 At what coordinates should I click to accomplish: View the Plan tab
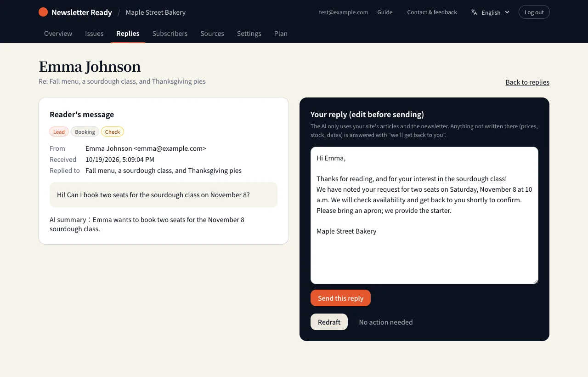(x=281, y=33)
